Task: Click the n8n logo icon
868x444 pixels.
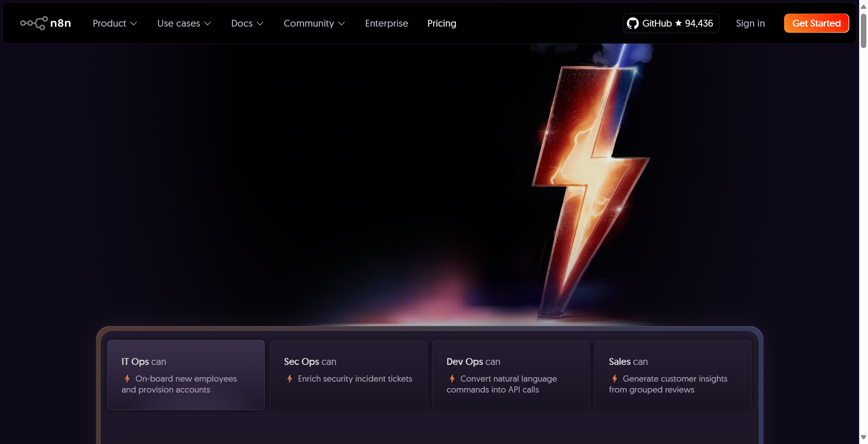Action: (34, 23)
